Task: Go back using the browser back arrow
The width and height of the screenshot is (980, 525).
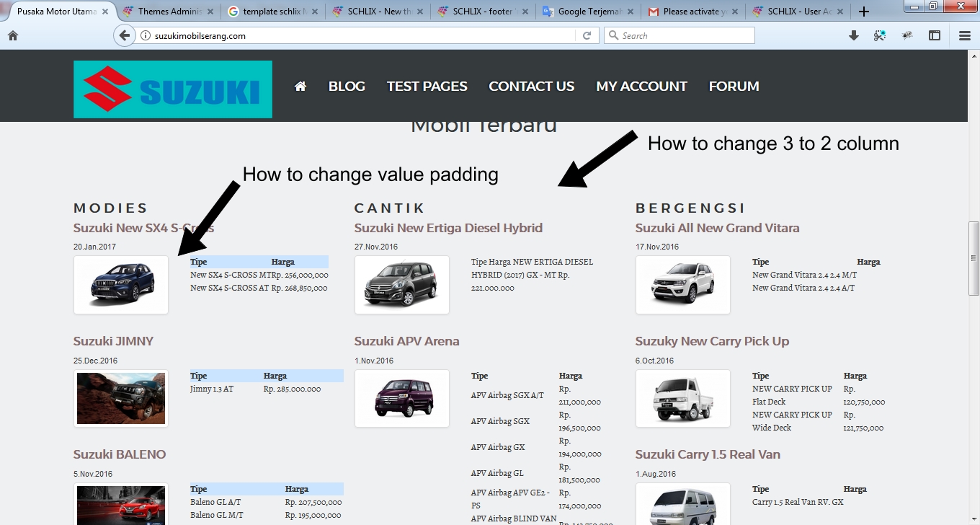Action: [x=125, y=35]
